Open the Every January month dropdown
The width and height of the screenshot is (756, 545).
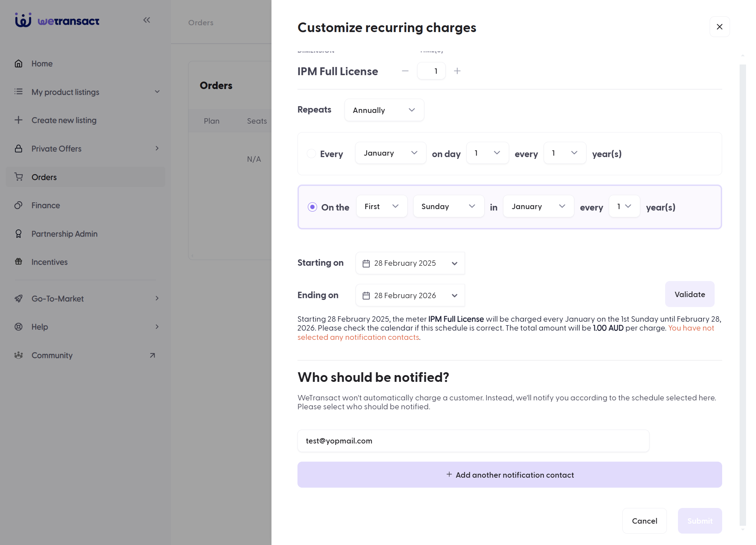[x=390, y=153]
